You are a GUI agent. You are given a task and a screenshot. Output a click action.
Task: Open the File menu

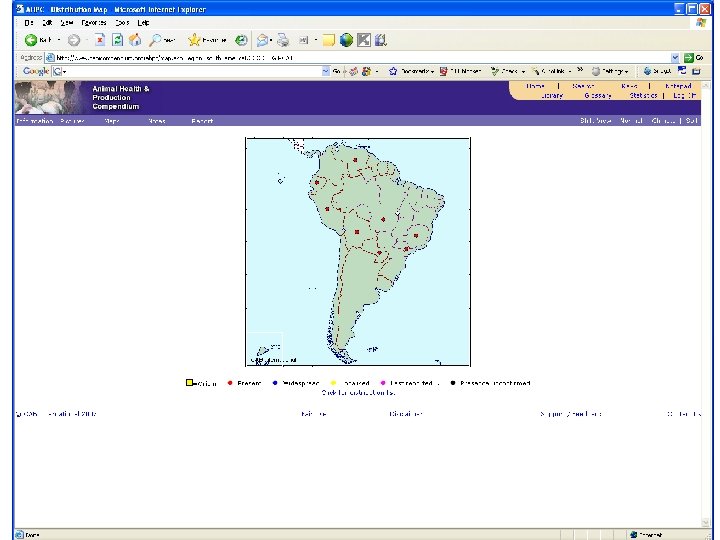coord(29,22)
